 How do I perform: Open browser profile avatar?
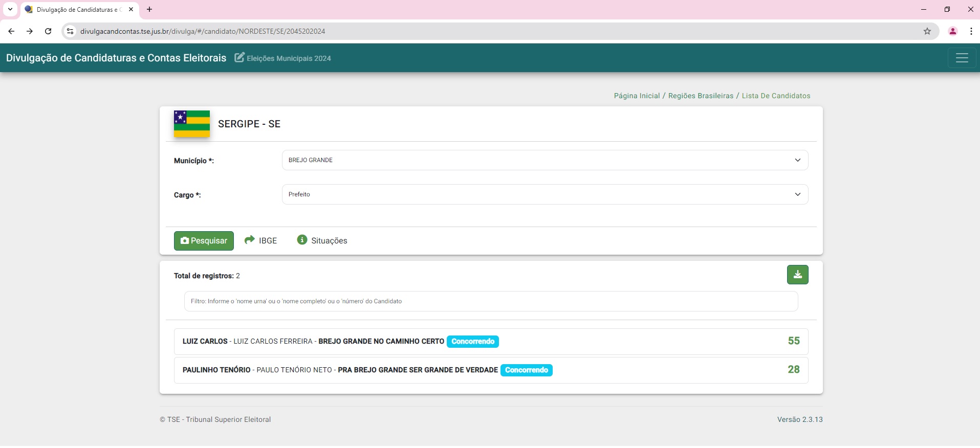[x=952, y=31]
